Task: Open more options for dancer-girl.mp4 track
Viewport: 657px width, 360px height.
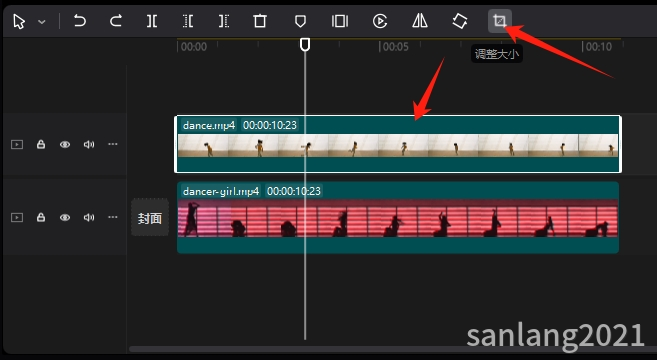Action: pyautogui.click(x=113, y=217)
